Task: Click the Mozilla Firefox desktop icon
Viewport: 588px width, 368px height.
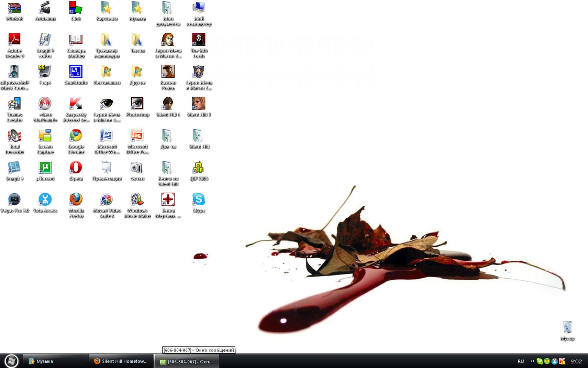Action: (76, 200)
